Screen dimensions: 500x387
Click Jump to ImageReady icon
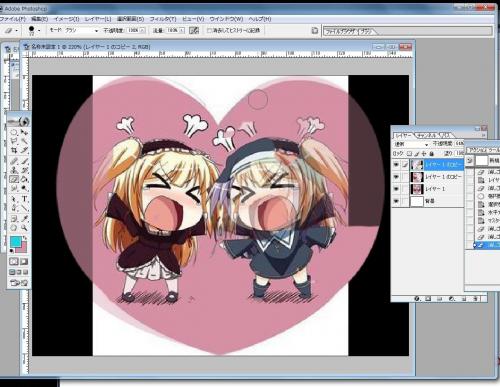click(x=19, y=283)
